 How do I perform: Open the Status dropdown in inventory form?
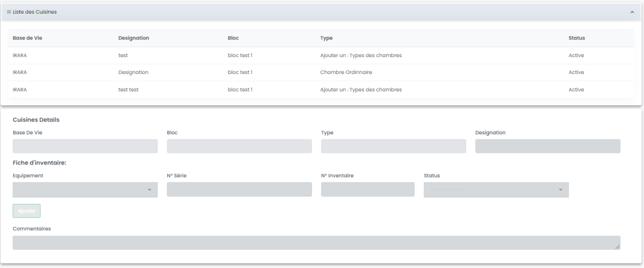(496, 190)
